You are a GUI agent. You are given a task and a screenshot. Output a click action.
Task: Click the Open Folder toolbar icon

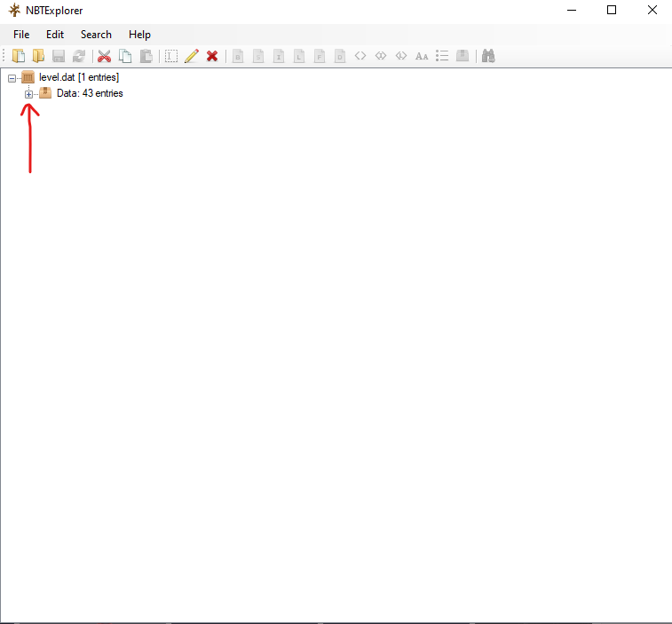pos(38,56)
